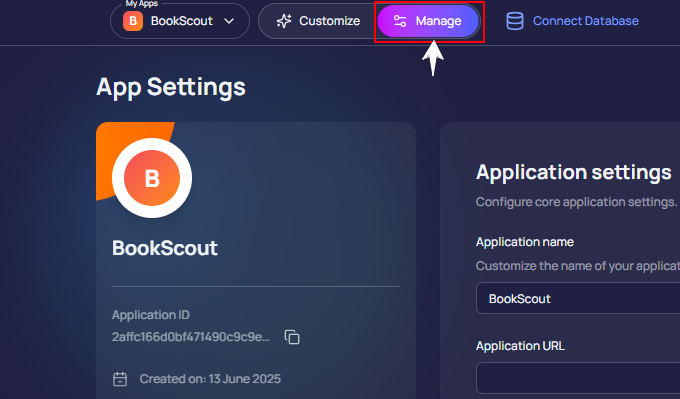The width and height of the screenshot is (680, 399).
Task: Click the 'Application name' label
Action: click(x=525, y=242)
